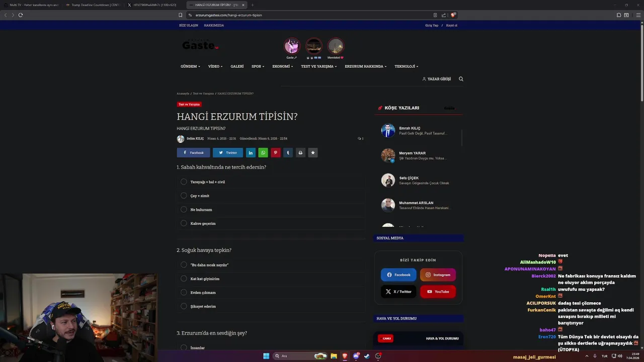
Task: Click Giriş Yap login link
Action: click(x=432, y=25)
